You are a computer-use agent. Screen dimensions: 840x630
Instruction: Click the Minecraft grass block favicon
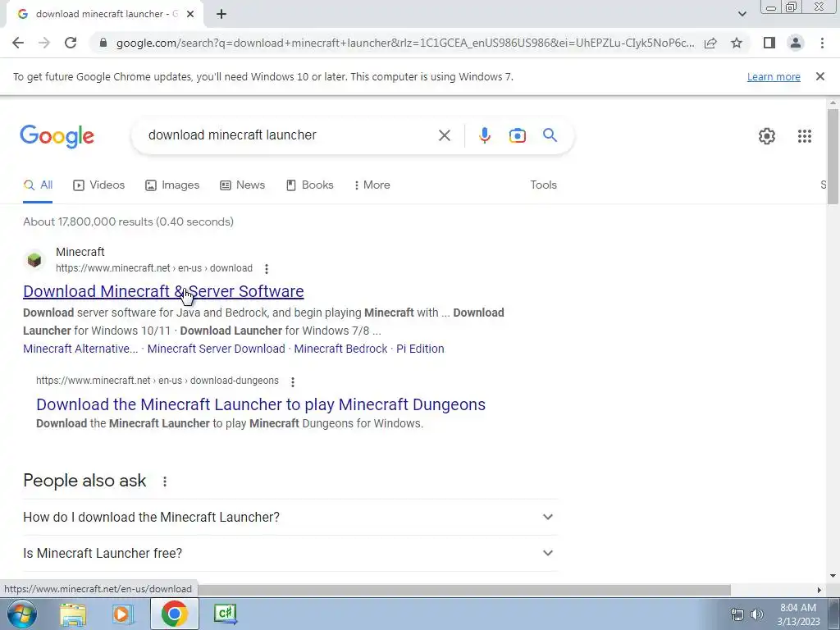pos(34,260)
